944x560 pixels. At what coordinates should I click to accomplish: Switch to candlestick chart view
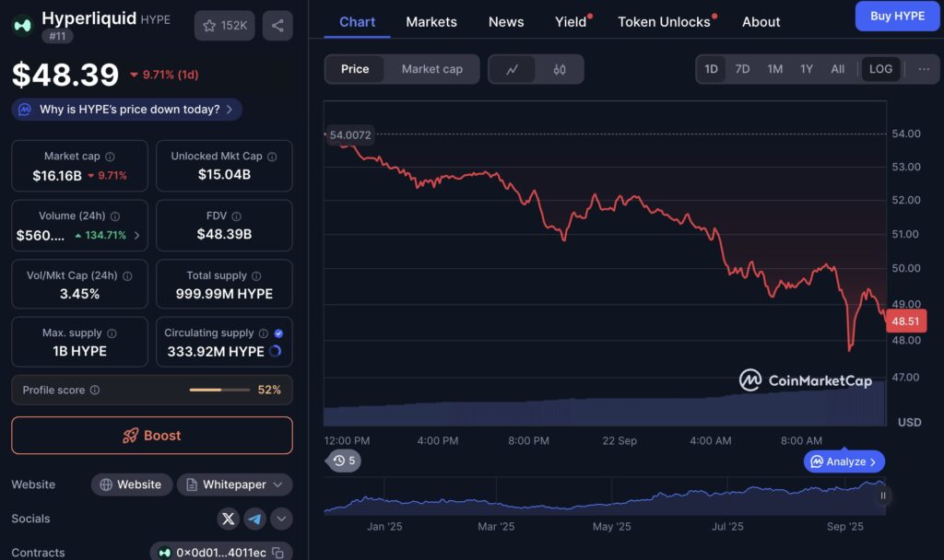tap(560, 69)
